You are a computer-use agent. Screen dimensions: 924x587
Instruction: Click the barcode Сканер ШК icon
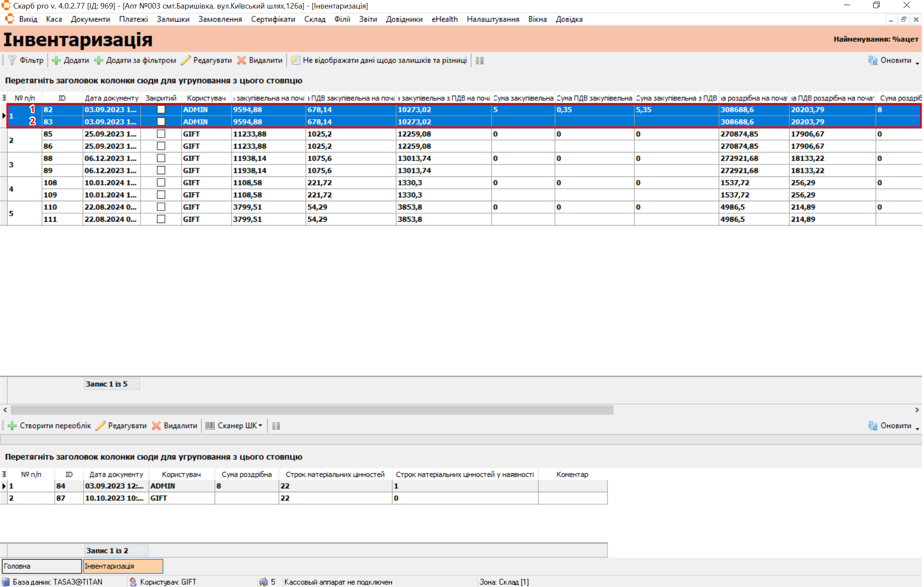210,426
